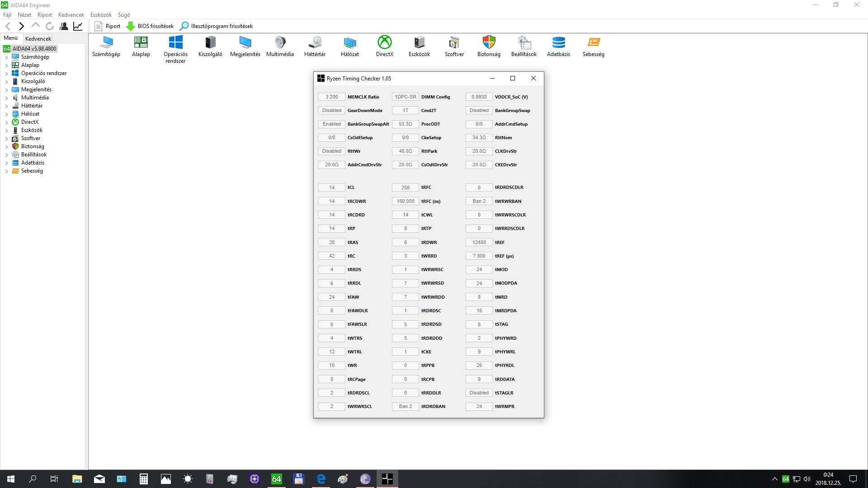
Task: Click BIOS frissítések toolbar button
Action: point(150,26)
